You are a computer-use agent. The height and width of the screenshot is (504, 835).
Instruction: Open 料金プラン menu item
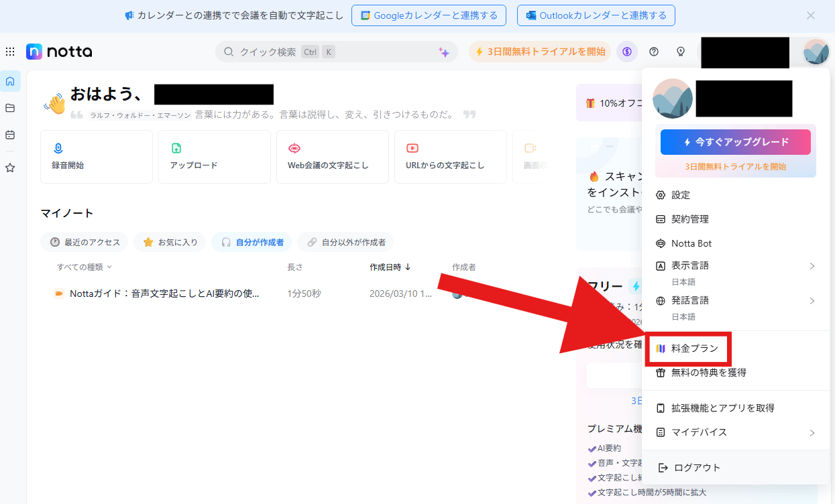(x=694, y=349)
